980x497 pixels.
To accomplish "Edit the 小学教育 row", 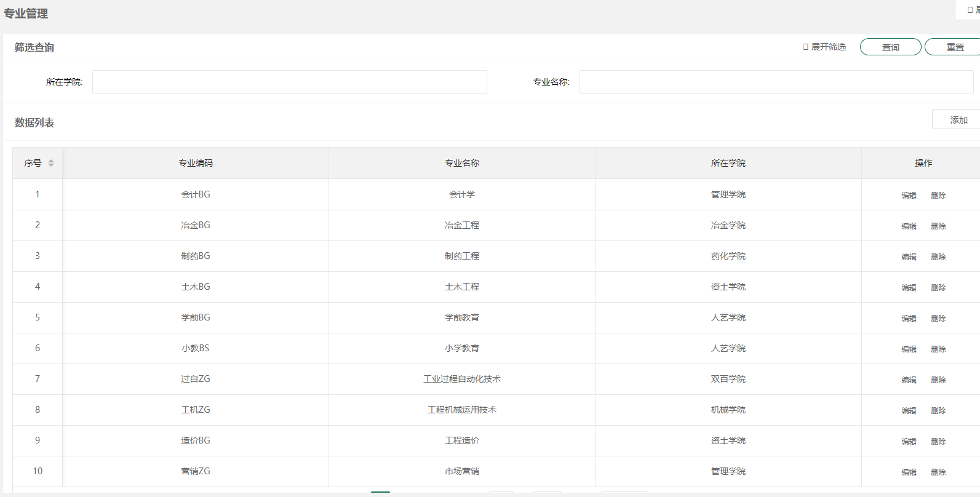I will pyautogui.click(x=909, y=349).
